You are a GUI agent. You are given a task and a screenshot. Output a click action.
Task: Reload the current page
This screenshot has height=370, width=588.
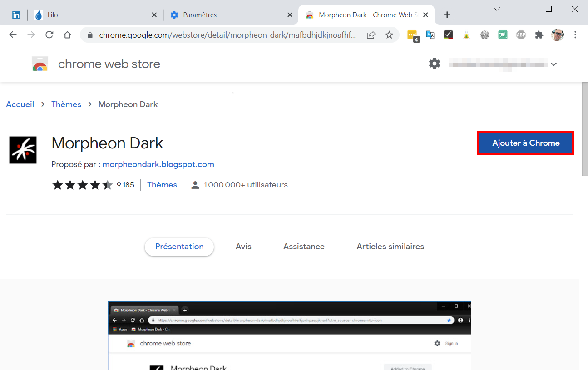tap(49, 35)
